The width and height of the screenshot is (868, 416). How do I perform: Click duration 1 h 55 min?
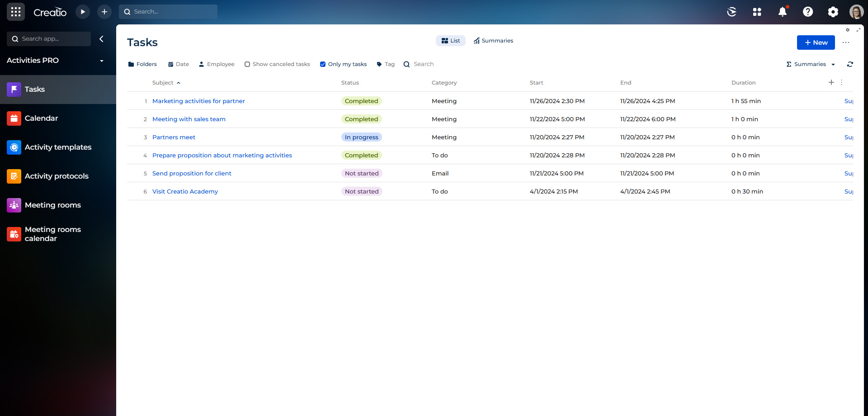pos(746,101)
